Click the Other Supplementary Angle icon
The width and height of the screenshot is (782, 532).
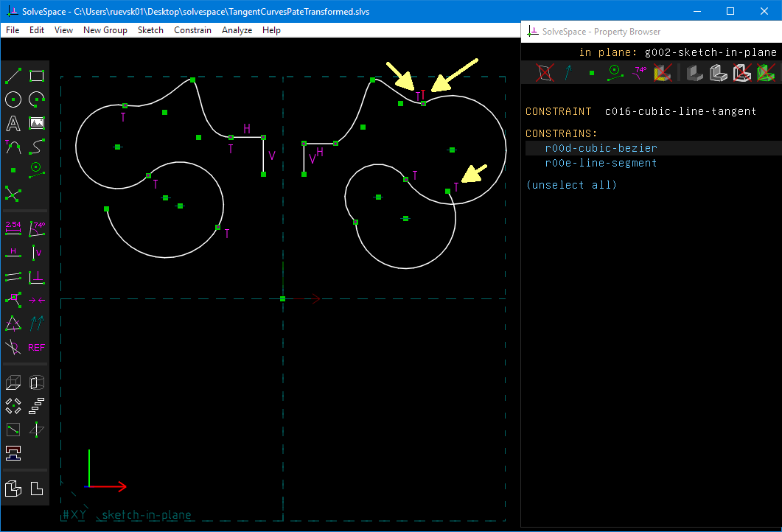click(x=13, y=347)
